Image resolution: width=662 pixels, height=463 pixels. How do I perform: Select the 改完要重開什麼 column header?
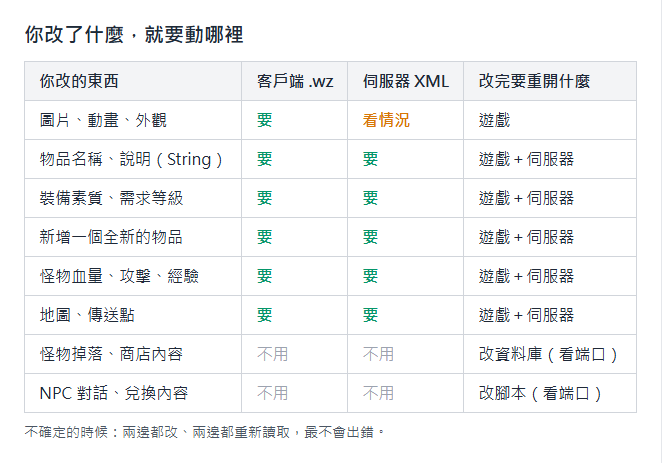tap(534, 81)
